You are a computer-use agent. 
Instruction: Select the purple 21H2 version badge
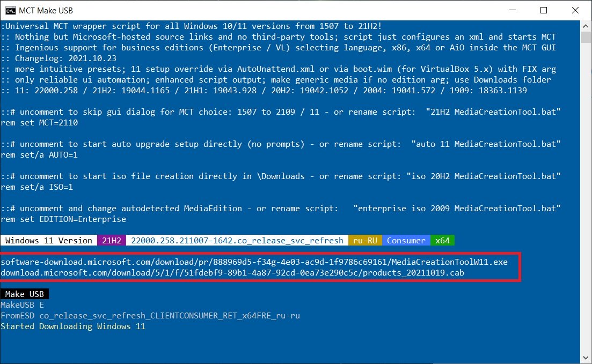(x=112, y=241)
